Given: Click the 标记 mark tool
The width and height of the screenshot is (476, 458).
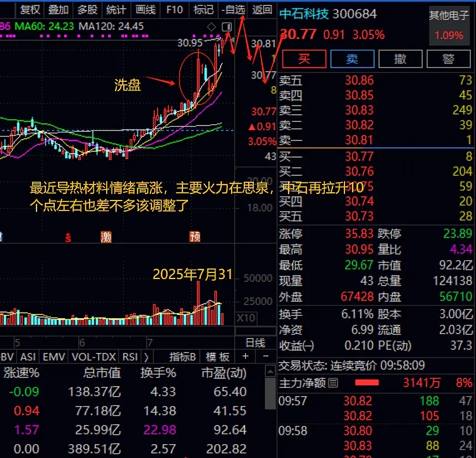Looking at the screenshot, I should 203,10.
